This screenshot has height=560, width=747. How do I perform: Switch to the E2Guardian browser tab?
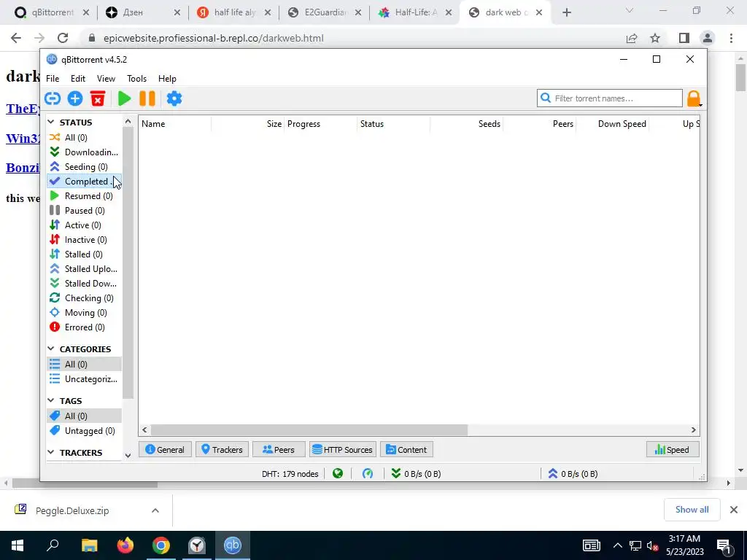click(x=324, y=12)
